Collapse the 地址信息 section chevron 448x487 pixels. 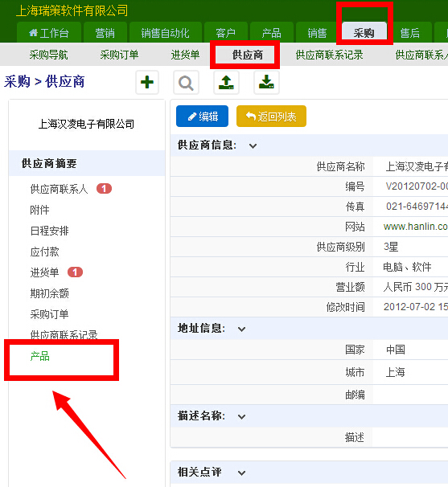tap(241, 329)
